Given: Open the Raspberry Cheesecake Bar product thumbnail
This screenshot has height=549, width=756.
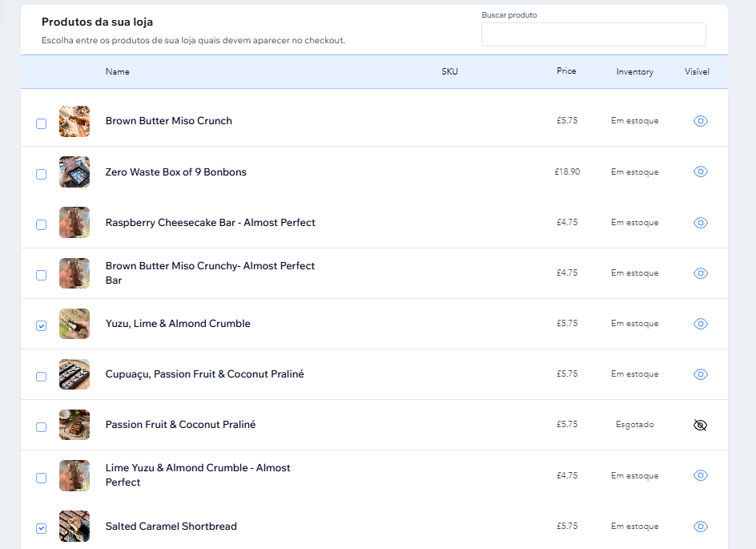Looking at the screenshot, I should click(74, 222).
